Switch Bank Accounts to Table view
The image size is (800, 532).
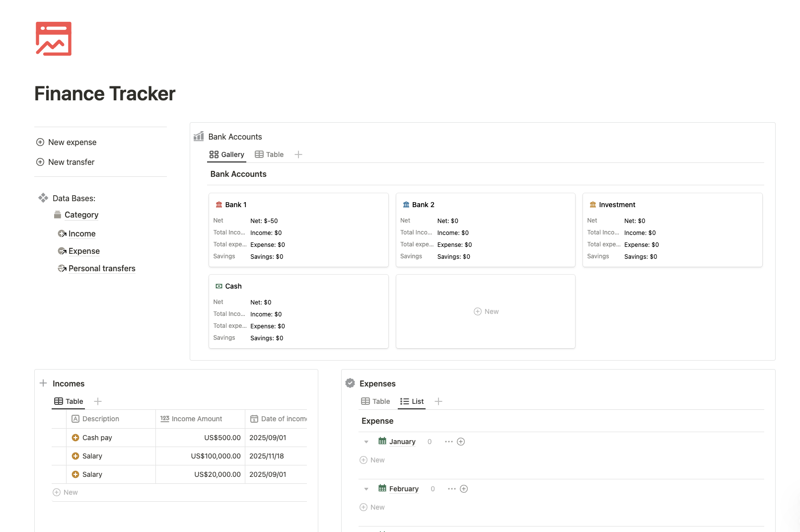coord(269,154)
